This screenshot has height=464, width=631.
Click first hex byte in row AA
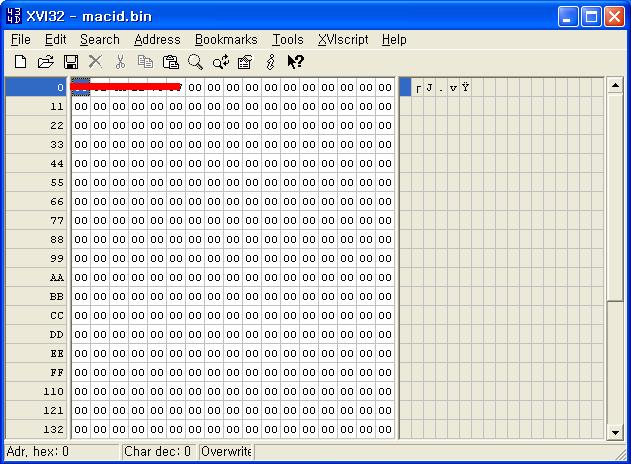tap(81, 277)
